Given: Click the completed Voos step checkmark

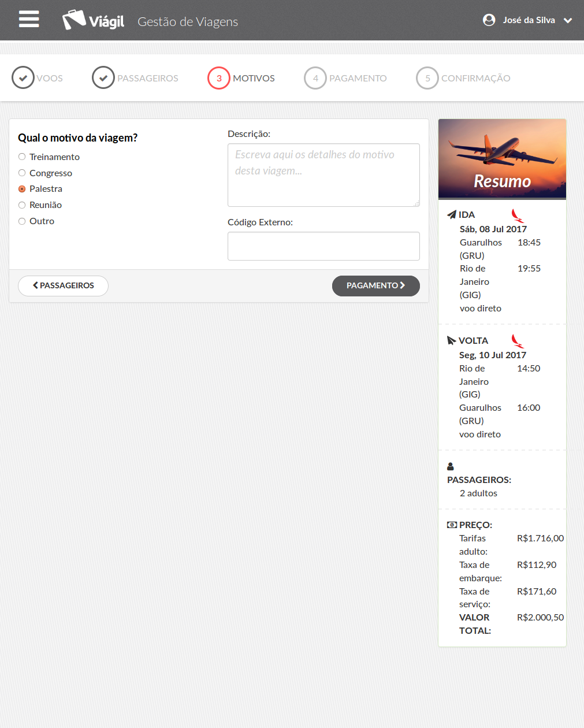Looking at the screenshot, I should 23,78.
